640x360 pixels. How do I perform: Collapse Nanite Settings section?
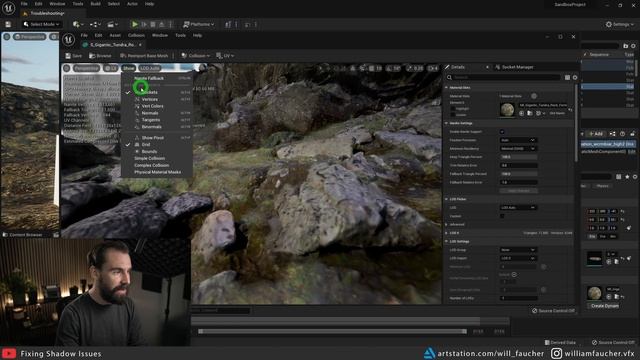(x=447, y=123)
